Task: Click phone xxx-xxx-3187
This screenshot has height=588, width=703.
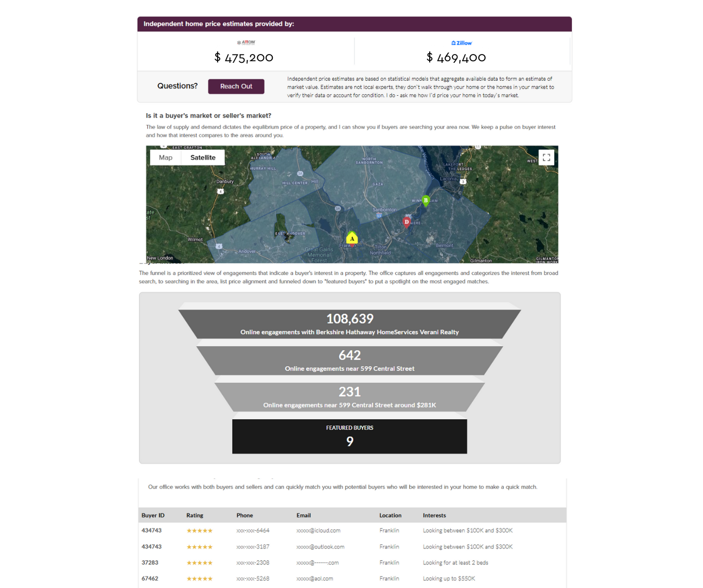Action: click(x=253, y=547)
